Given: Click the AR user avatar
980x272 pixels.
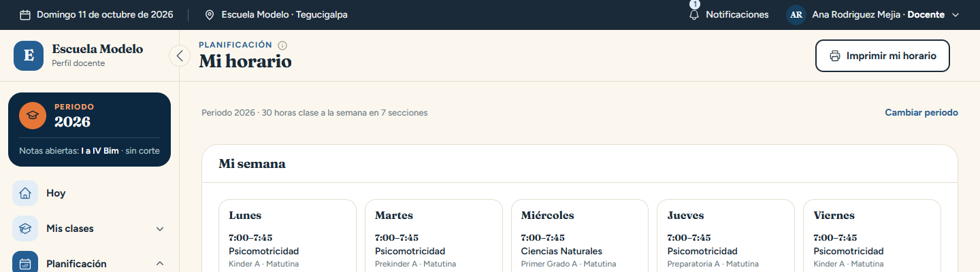Looking at the screenshot, I should click(796, 14).
